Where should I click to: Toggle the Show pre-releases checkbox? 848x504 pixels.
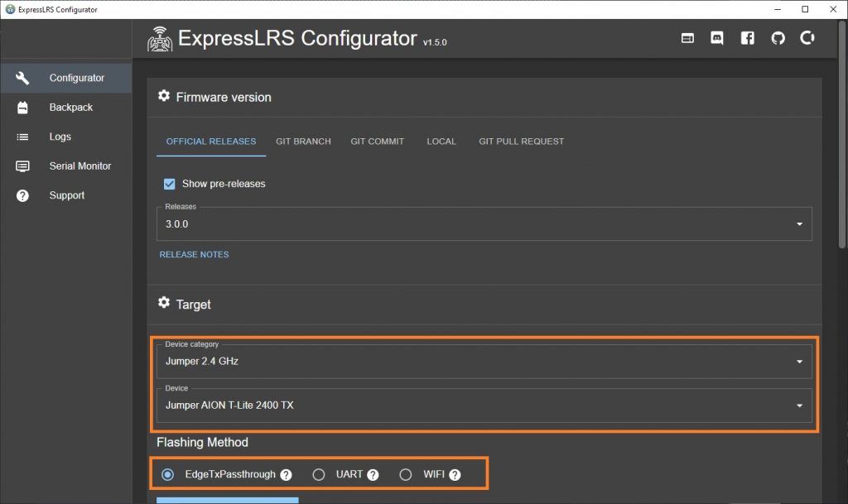pos(169,185)
